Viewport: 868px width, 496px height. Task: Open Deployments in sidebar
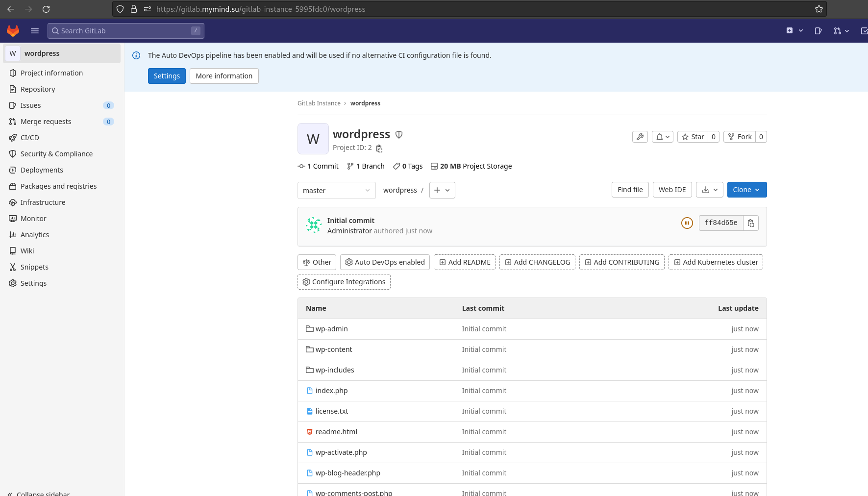point(62,170)
